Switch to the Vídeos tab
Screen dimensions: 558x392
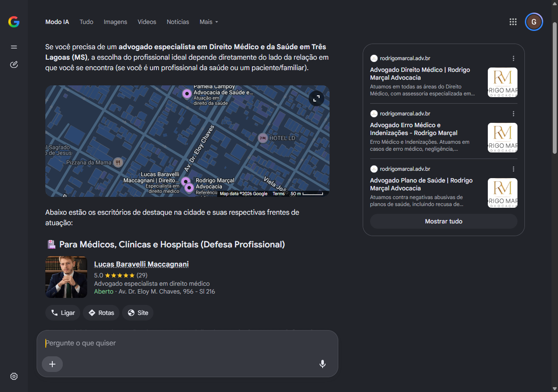click(147, 22)
